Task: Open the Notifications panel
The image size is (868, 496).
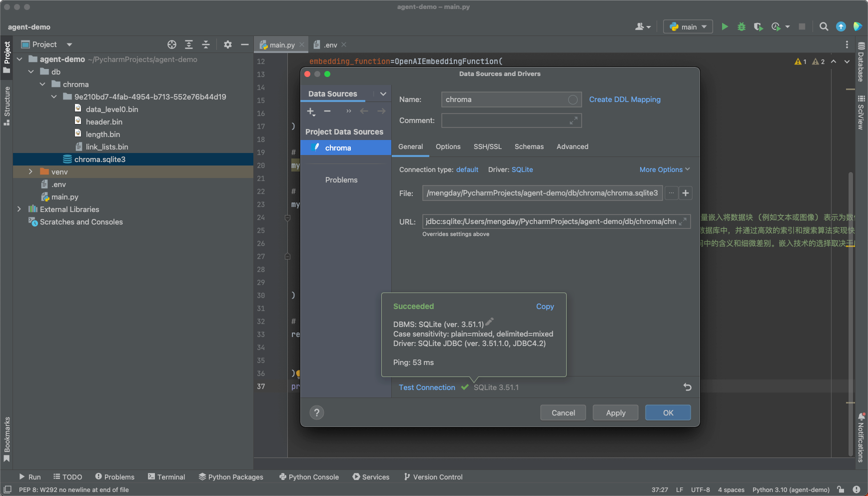Action: point(861,437)
